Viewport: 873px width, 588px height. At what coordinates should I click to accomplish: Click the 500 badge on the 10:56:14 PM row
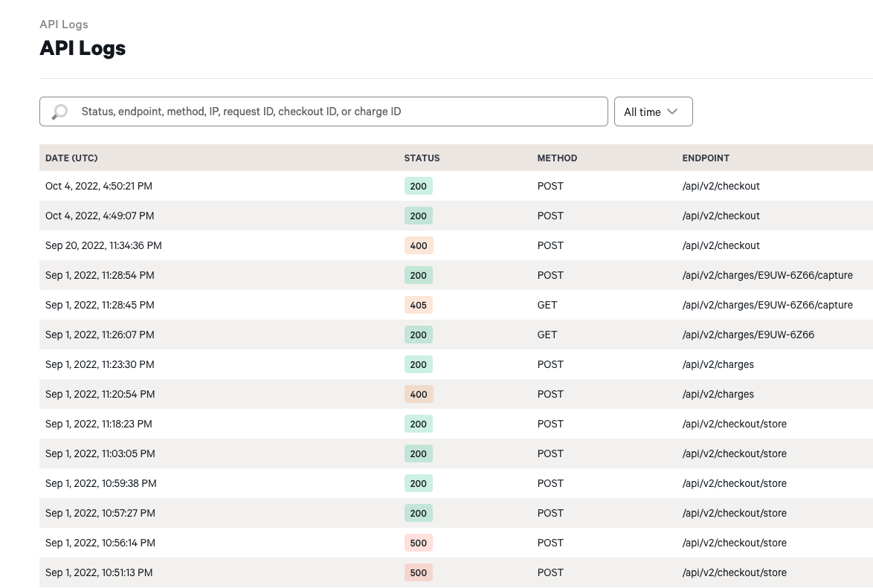point(418,543)
